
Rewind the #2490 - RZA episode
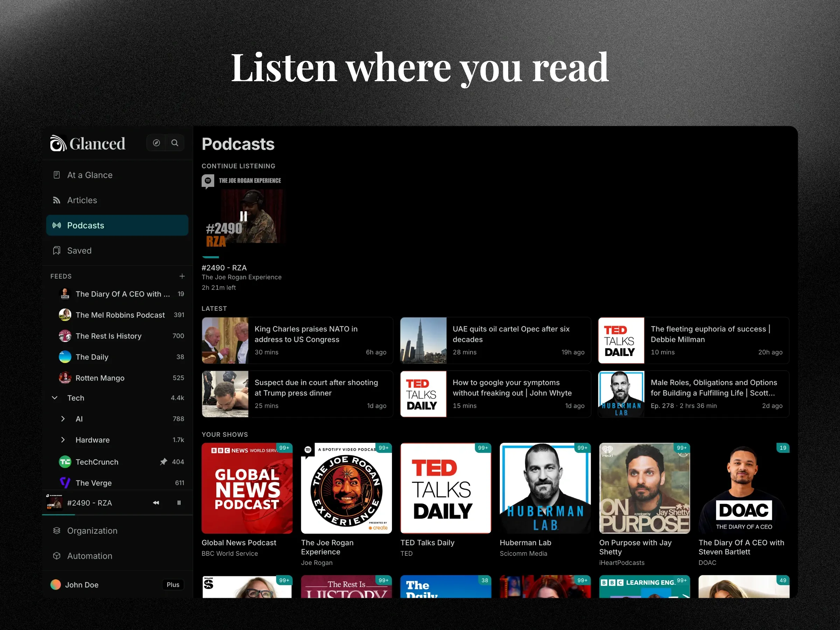tap(156, 503)
